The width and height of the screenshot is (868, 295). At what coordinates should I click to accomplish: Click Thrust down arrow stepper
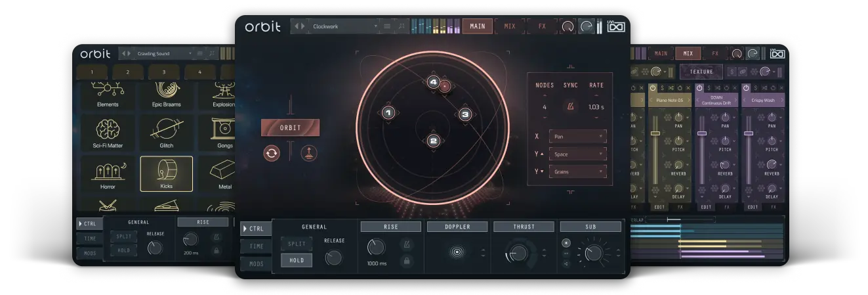pos(543,256)
